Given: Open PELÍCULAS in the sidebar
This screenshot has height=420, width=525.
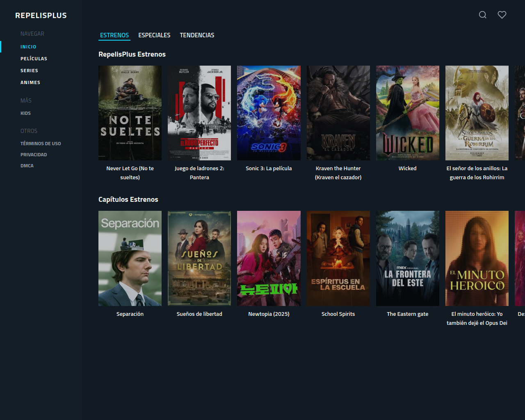Looking at the screenshot, I should pyautogui.click(x=34, y=59).
